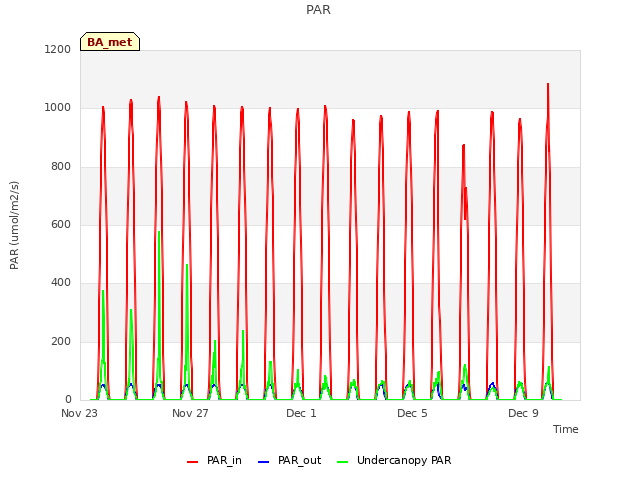The width and height of the screenshot is (640, 480).
Task: Click the 0 y-axis tick label
Action: 68,400
